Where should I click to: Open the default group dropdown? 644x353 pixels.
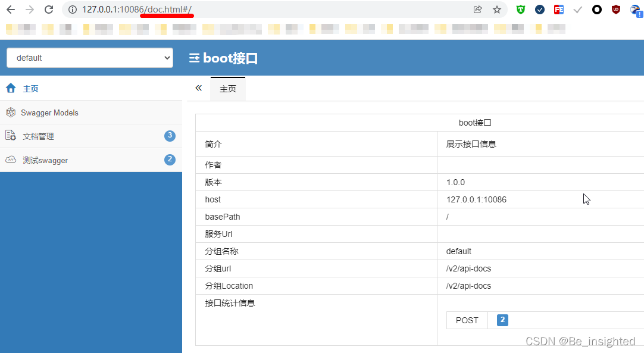pyautogui.click(x=90, y=58)
